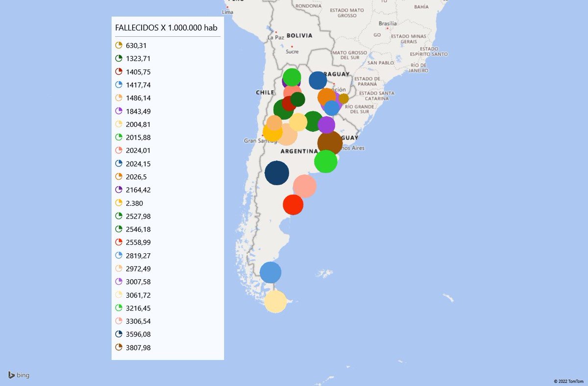The image size is (588, 386).
Task: Choose the 3007,58 legend value
Action: (x=138, y=282)
